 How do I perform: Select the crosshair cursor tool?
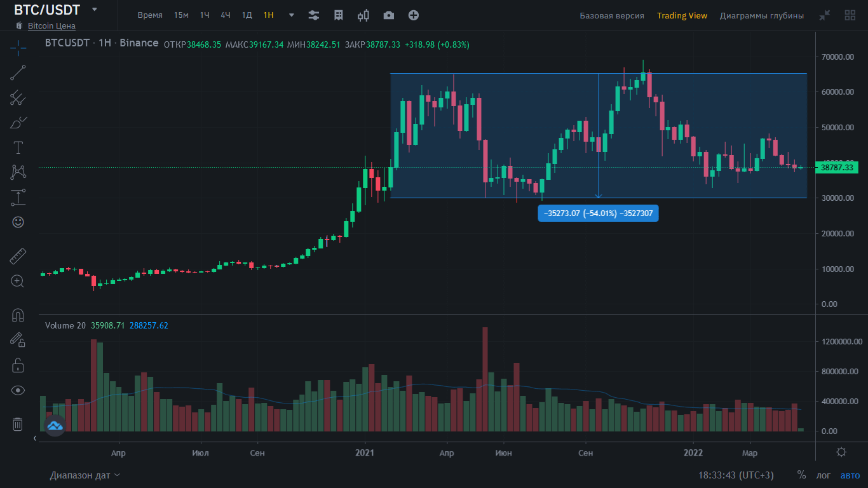pos(18,46)
